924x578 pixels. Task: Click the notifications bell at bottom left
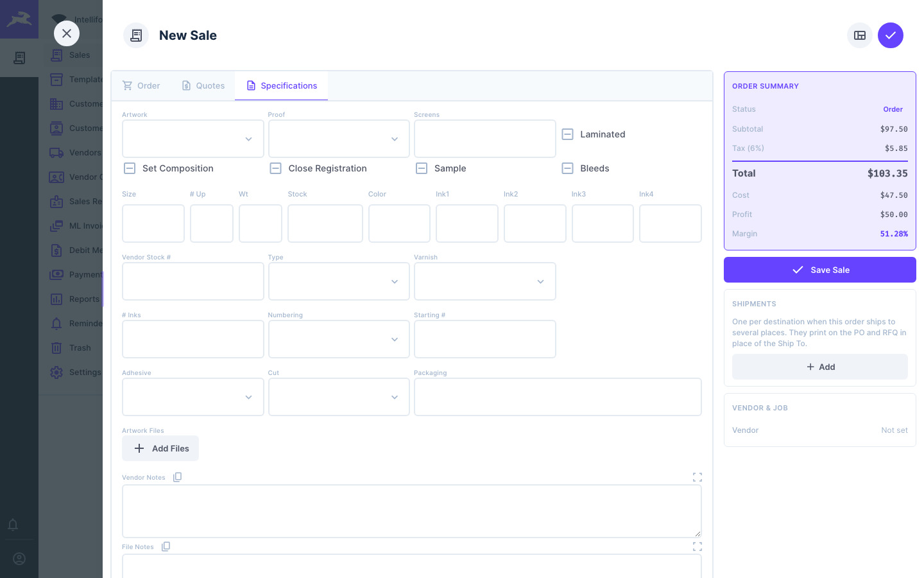[13, 525]
